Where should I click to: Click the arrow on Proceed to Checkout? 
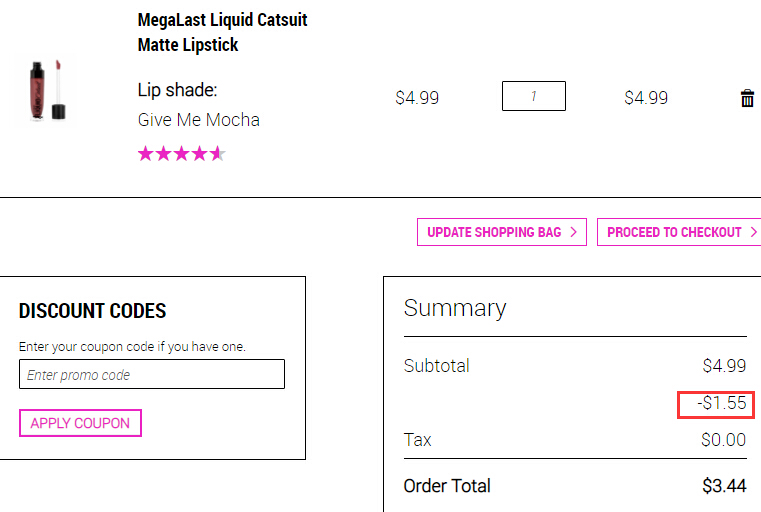753,232
